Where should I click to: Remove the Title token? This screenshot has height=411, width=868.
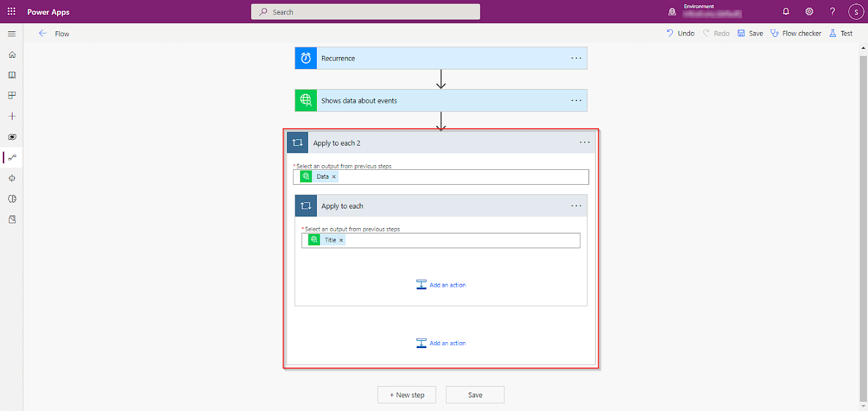pyautogui.click(x=341, y=240)
